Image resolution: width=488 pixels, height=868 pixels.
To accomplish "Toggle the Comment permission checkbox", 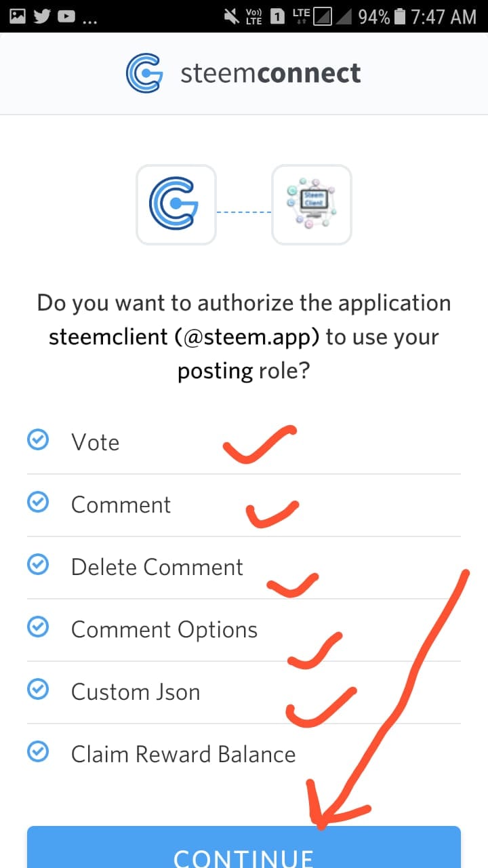I will click(37, 503).
